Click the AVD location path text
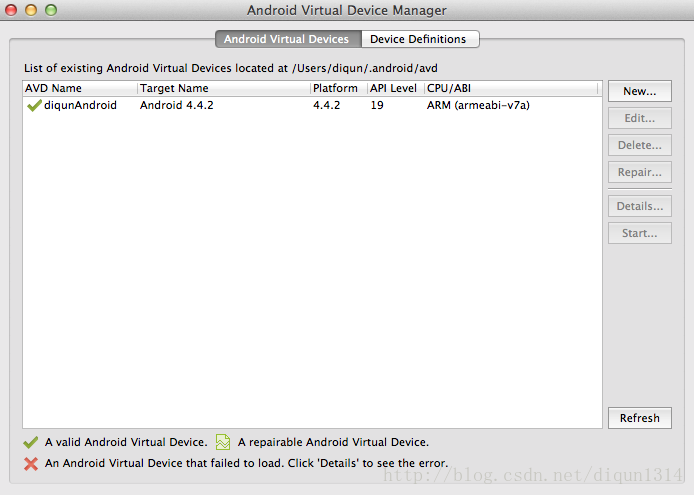Screen dimensions: 694x495 coord(365,68)
